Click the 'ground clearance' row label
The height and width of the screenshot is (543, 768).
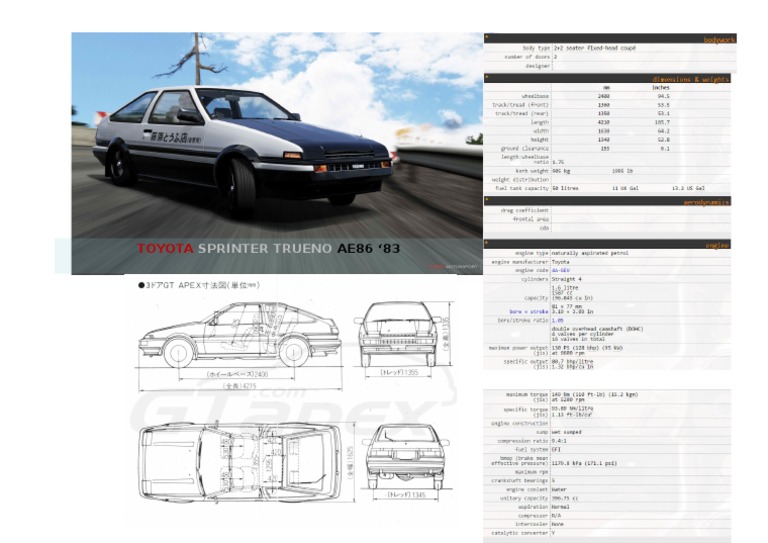tap(525, 148)
